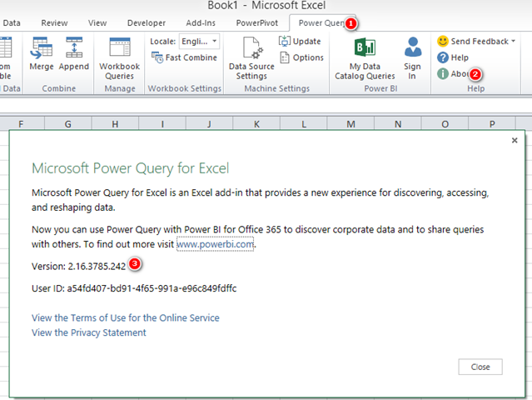Switch to the Add-Ins tab
This screenshot has width=532, height=400.
(201, 23)
